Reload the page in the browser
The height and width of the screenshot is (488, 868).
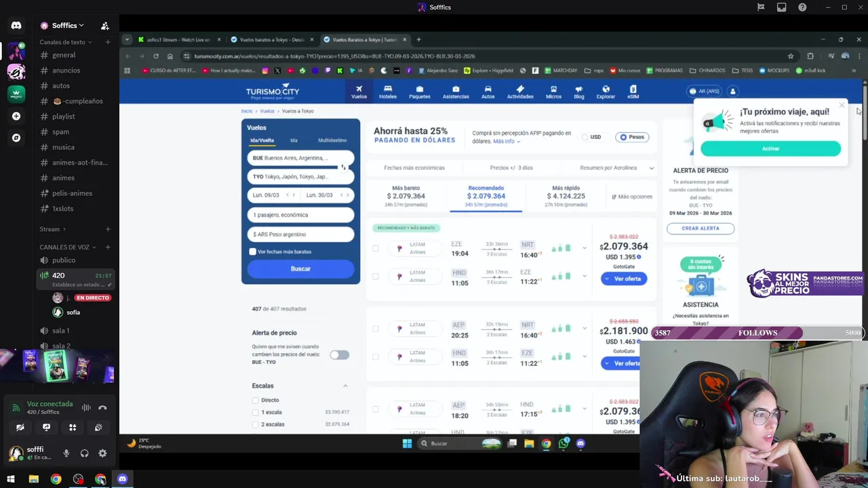coord(156,56)
